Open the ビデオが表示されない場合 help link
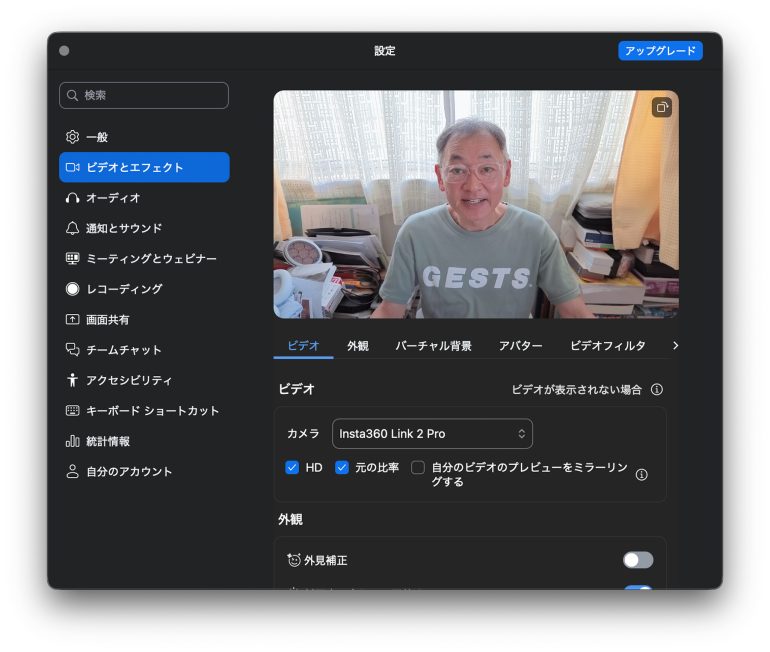770x652 pixels. 576,390
